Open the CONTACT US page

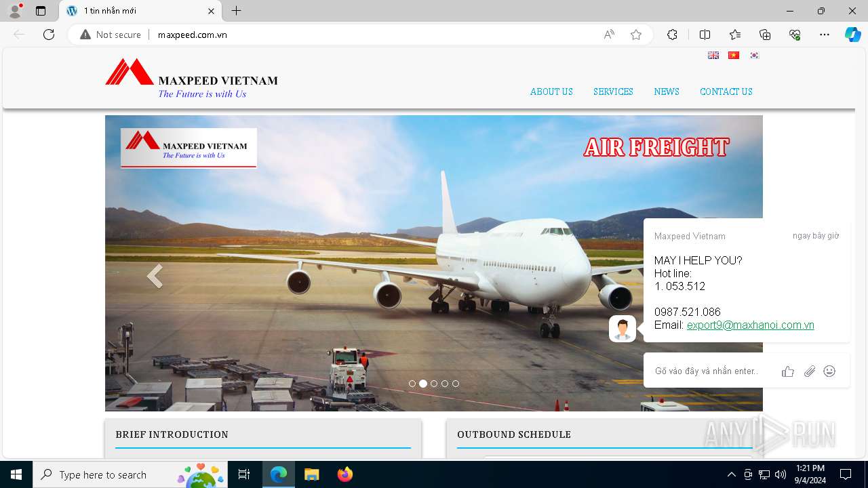(726, 91)
